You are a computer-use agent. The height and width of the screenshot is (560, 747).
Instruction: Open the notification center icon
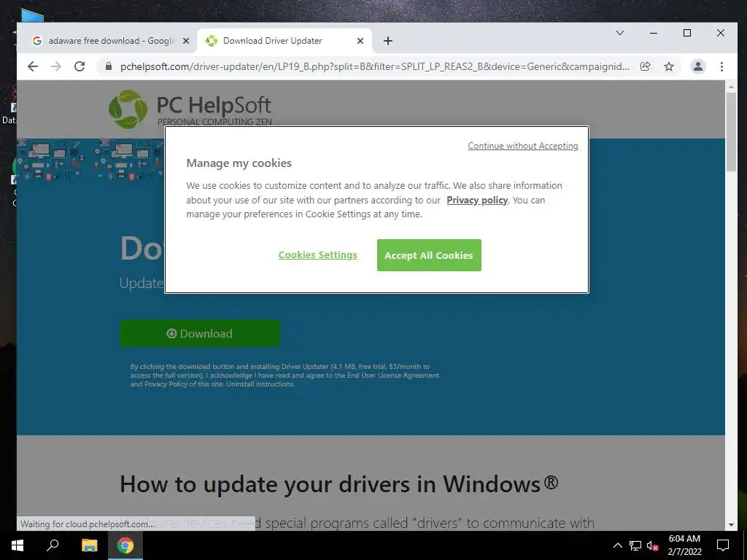tap(723, 545)
